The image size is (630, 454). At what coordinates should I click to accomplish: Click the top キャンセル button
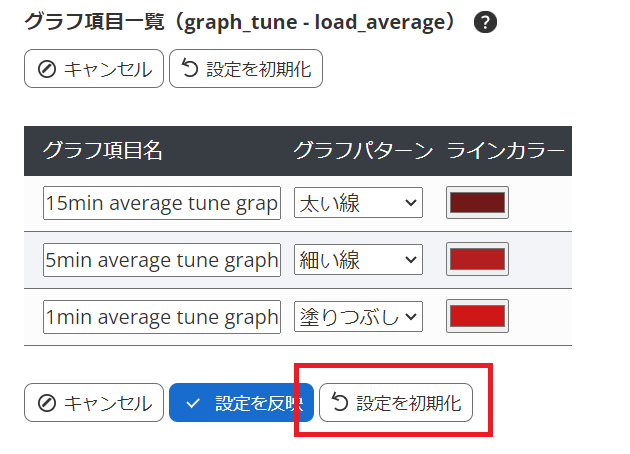pos(93,69)
